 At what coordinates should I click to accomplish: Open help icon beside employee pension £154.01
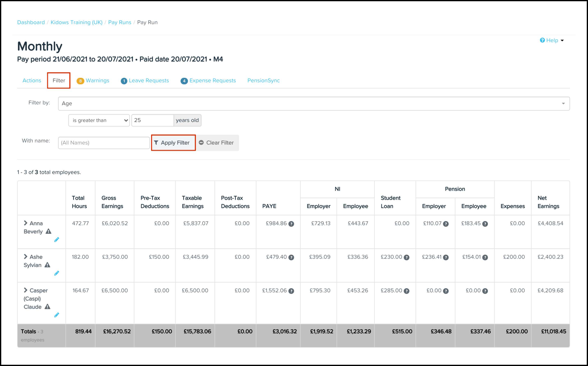click(x=485, y=258)
